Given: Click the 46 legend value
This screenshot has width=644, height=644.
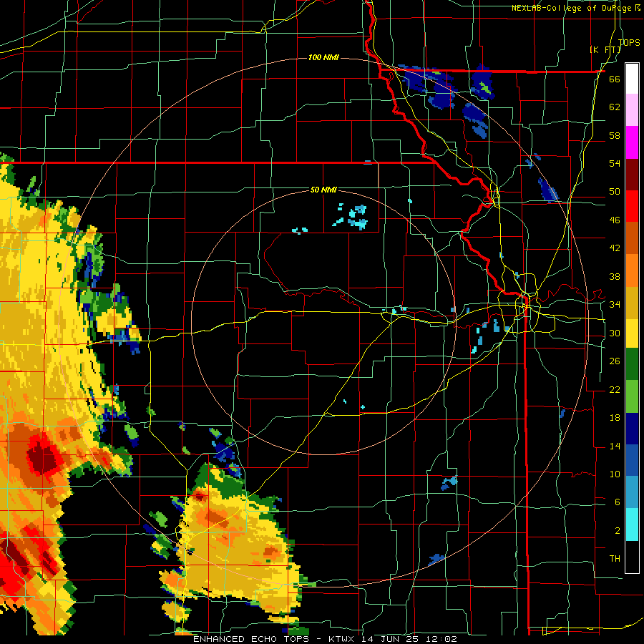Looking at the screenshot, I should pos(615,220).
